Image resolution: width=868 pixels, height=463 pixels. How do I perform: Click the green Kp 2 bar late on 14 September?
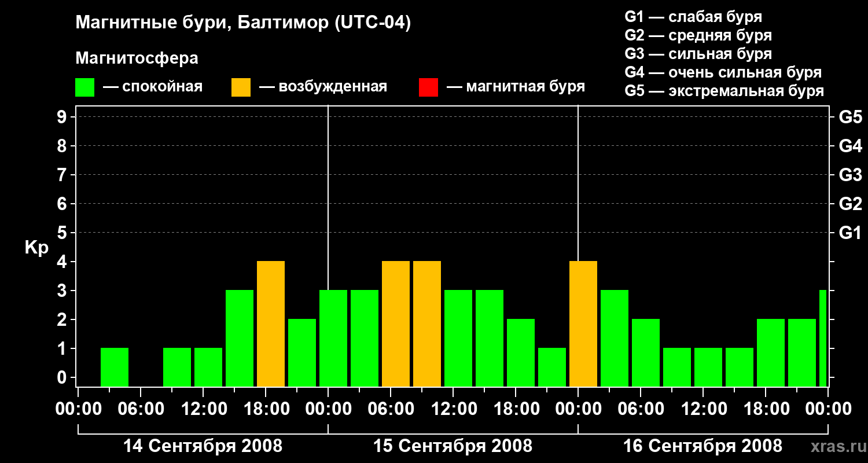pos(302,352)
